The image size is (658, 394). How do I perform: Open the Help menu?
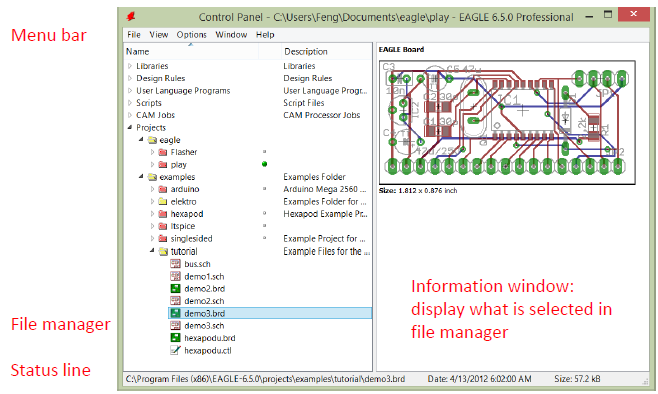click(x=265, y=35)
